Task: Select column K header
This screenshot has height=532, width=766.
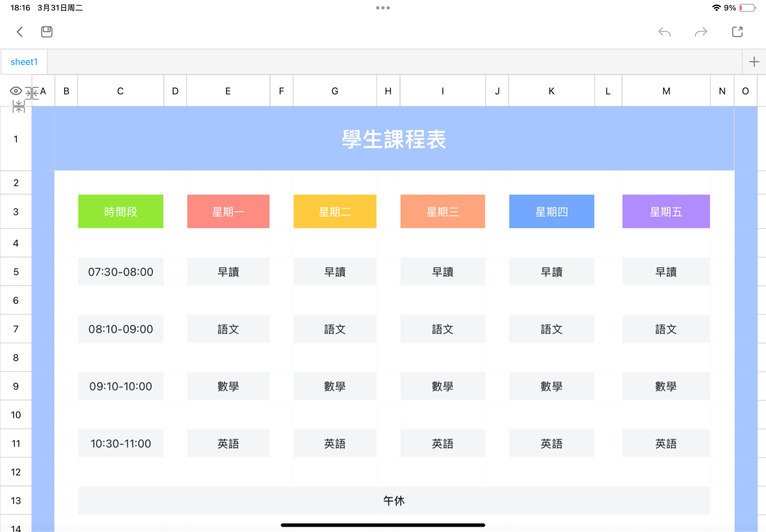Action: click(552, 91)
